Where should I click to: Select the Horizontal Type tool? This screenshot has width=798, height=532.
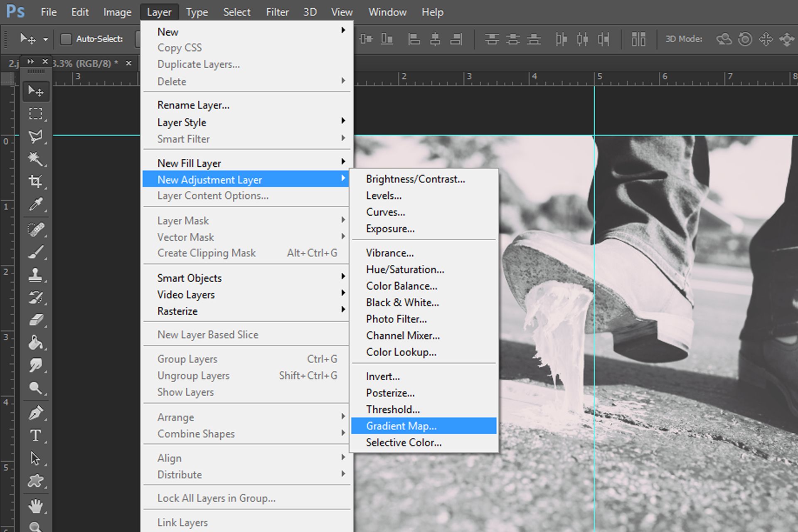coord(36,435)
